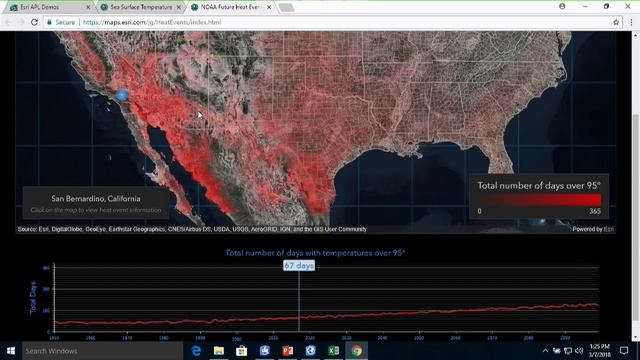Screen dimensions: 640x360
Task: Close the Sea Surface Temperature tab
Action: pyautogui.click(x=178, y=7)
